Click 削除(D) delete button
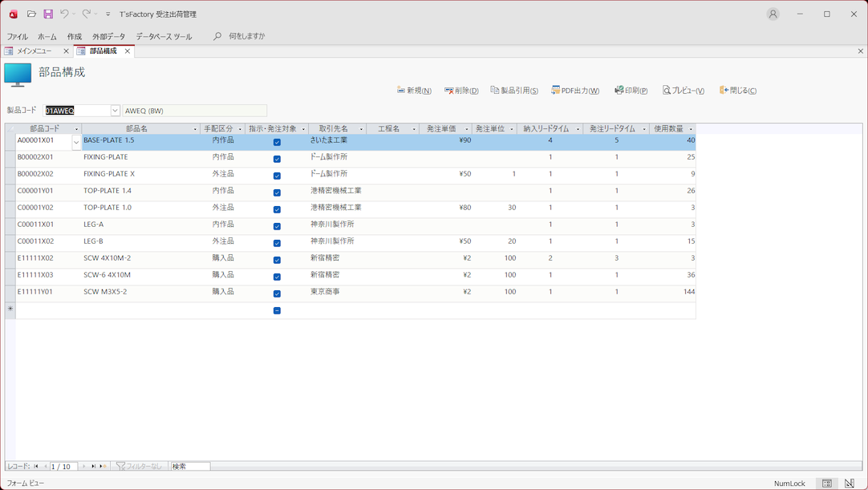868x490 pixels. [461, 91]
